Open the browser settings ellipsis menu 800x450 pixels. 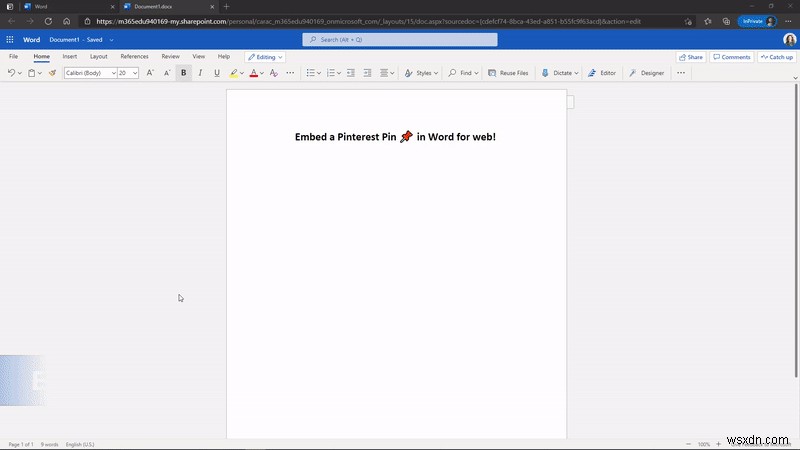pos(788,21)
